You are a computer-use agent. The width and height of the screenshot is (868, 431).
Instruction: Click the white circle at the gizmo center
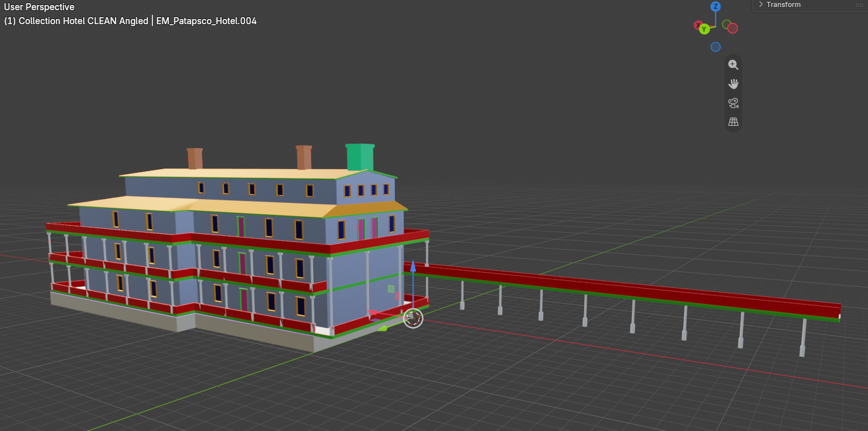click(413, 318)
